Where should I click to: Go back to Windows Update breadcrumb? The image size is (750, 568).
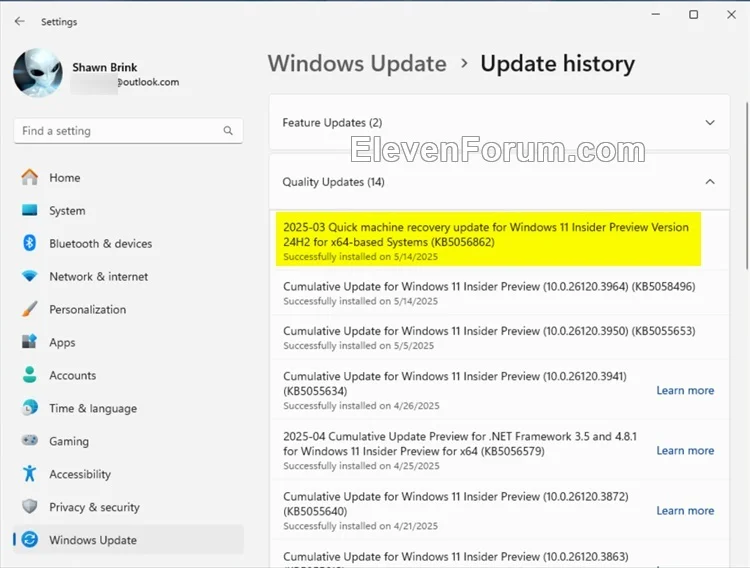(x=357, y=64)
